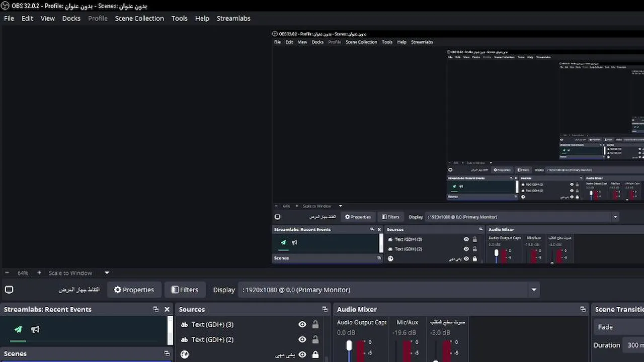Click the ab icon of Text (GDI+) (2)
This screenshot has width=644, height=362.
point(184,339)
